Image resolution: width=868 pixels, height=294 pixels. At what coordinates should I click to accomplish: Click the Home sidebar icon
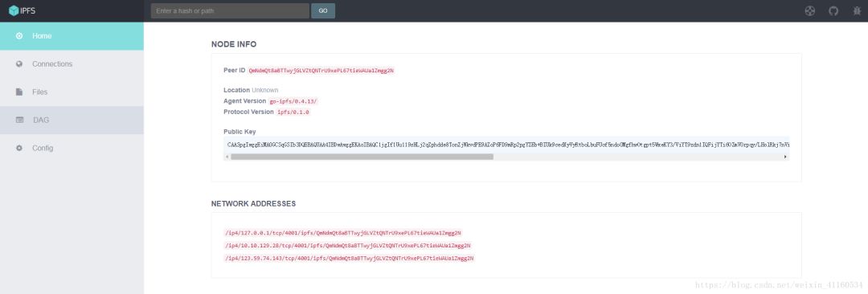tap(19, 36)
